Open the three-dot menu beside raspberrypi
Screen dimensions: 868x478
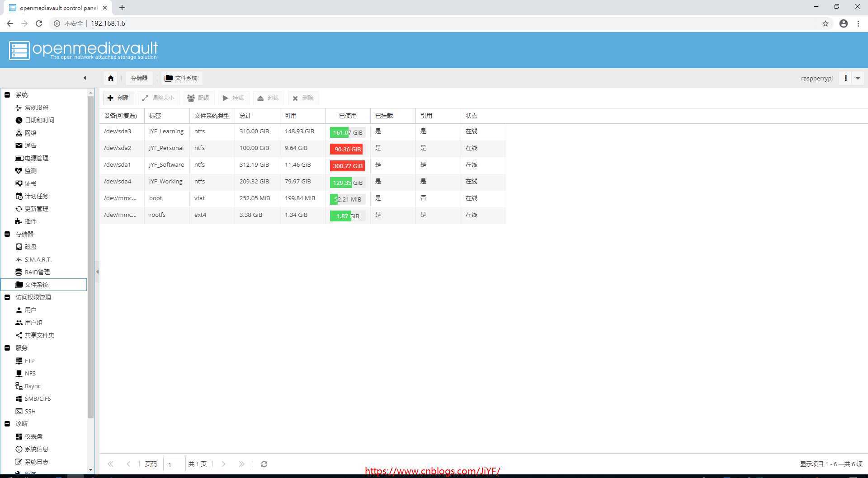[x=845, y=78]
